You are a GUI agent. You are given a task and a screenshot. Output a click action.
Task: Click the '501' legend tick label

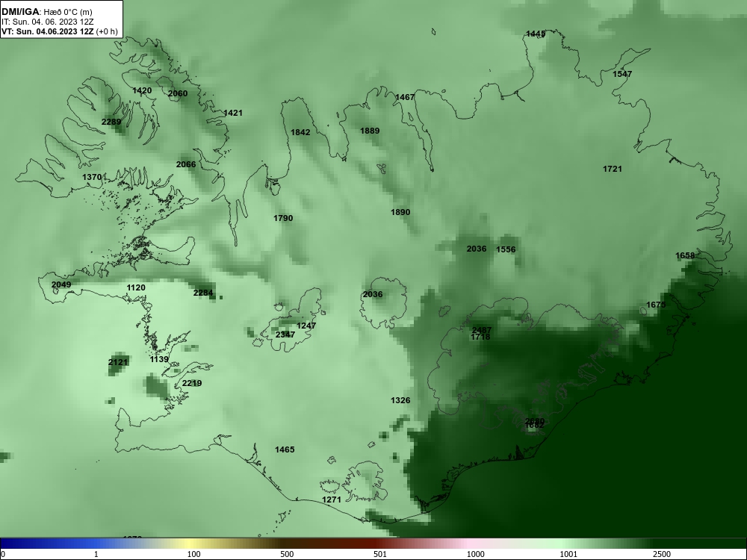point(380,554)
